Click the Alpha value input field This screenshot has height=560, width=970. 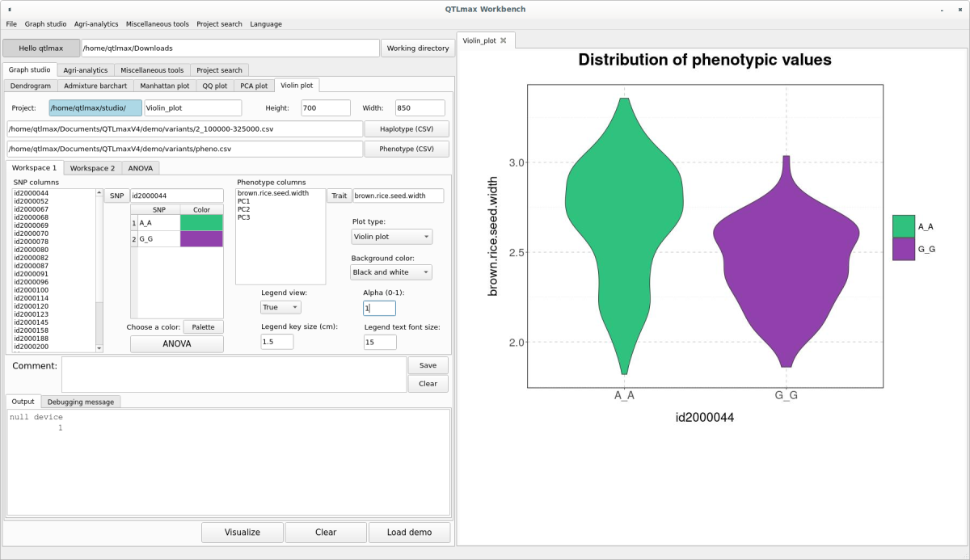[x=379, y=308]
